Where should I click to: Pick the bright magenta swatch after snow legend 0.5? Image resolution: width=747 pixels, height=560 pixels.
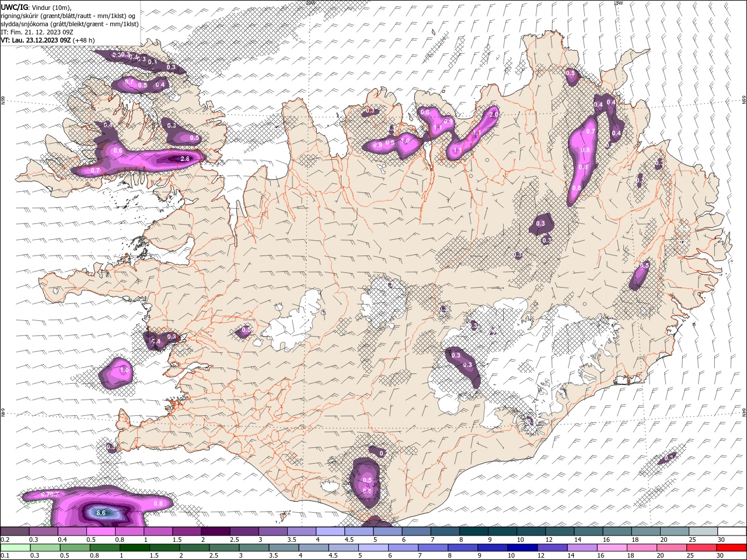(101, 531)
